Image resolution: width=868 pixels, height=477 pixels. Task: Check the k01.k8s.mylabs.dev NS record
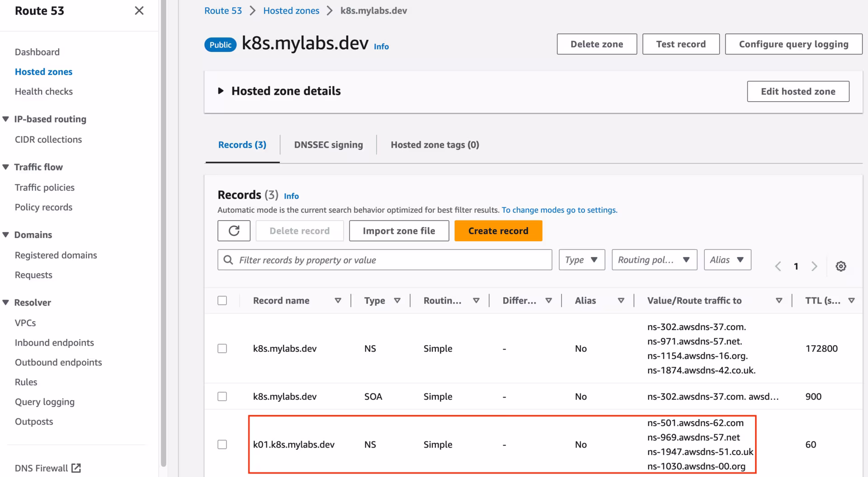coord(222,444)
